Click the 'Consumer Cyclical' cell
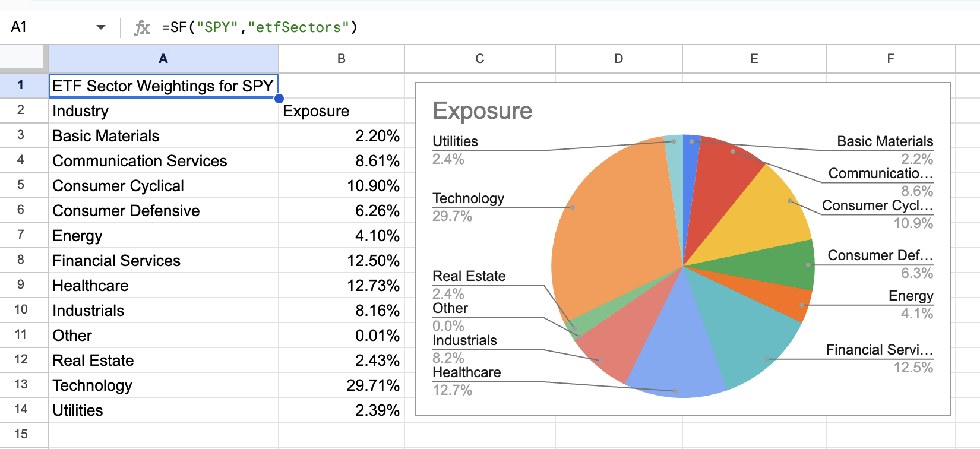The image size is (980, 449). point(163,186)
